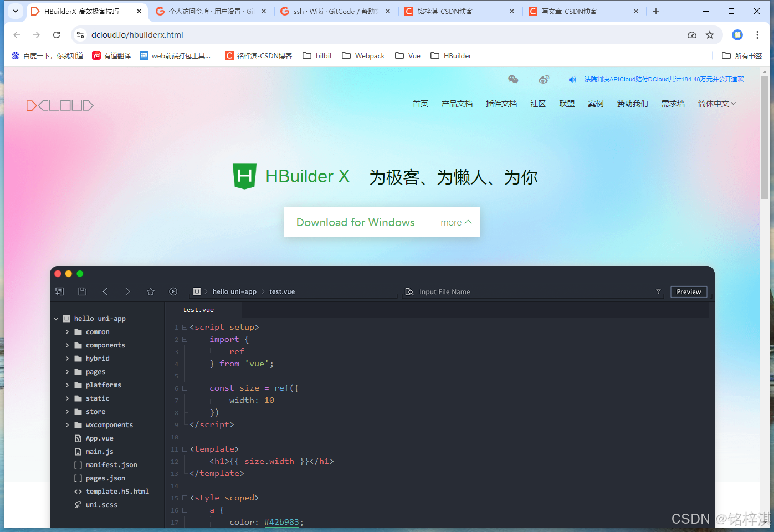This screenshot has height=532, width=774.
Task: Click the browser address bar URL
Action: click(137, 35)
